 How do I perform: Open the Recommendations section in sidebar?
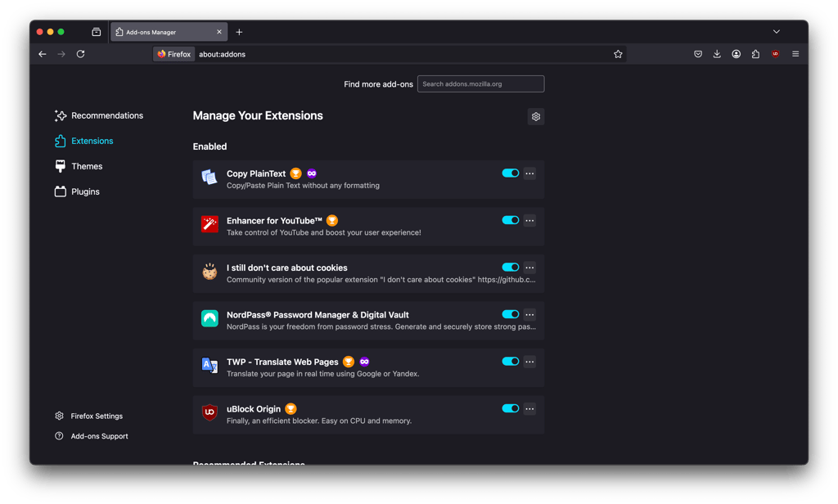coord(99,115)
